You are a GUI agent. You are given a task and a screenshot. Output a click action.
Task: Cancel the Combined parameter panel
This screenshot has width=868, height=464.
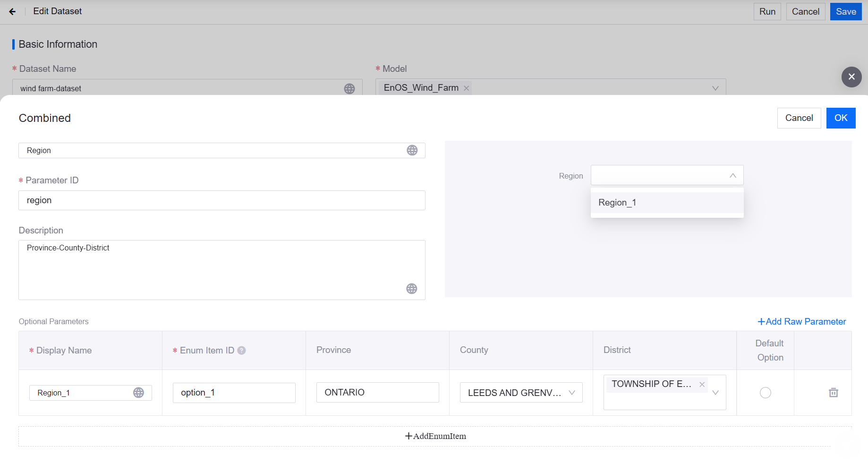pos(799,118)
